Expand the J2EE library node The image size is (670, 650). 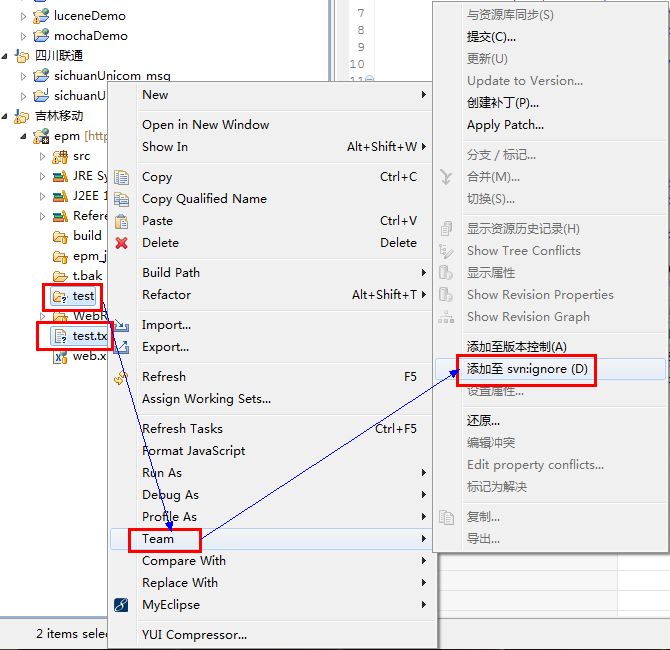pos(42,197)
